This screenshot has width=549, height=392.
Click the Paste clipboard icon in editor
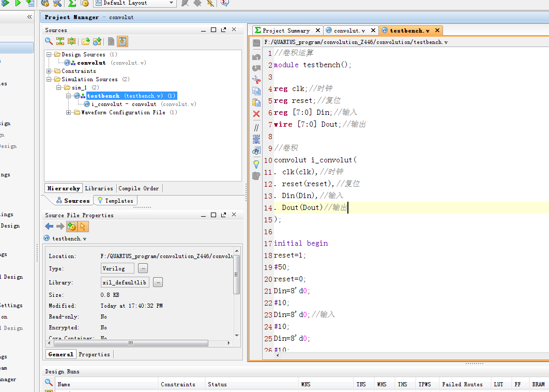(256, 102)
